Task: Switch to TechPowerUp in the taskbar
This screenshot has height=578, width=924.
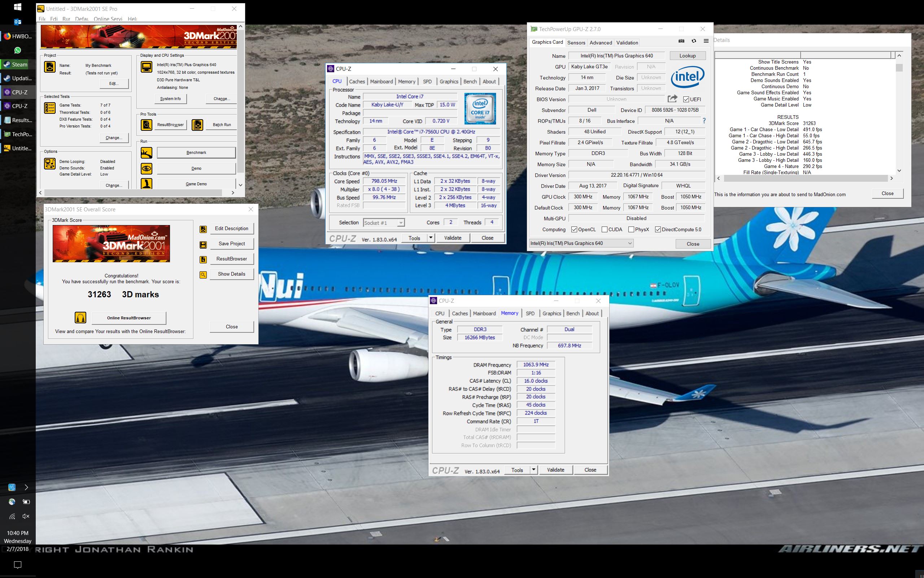Action: 18,134
